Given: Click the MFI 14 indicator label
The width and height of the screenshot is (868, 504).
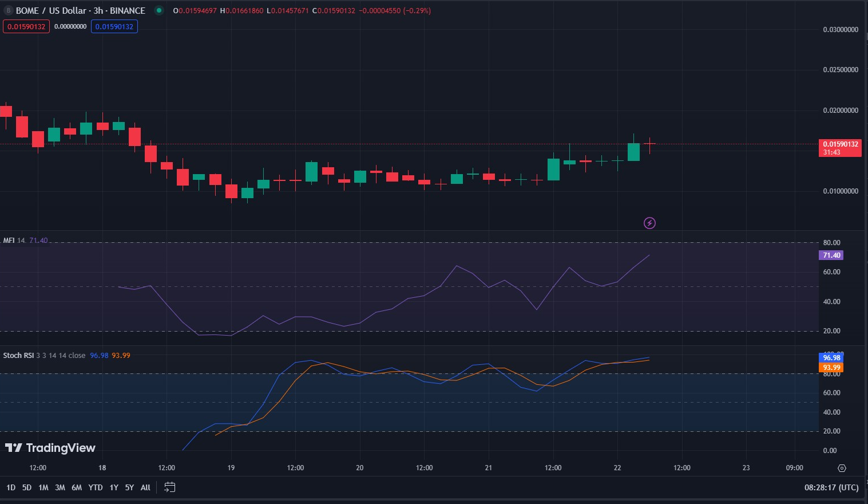Looking at the screenshot, I should 14,240.
